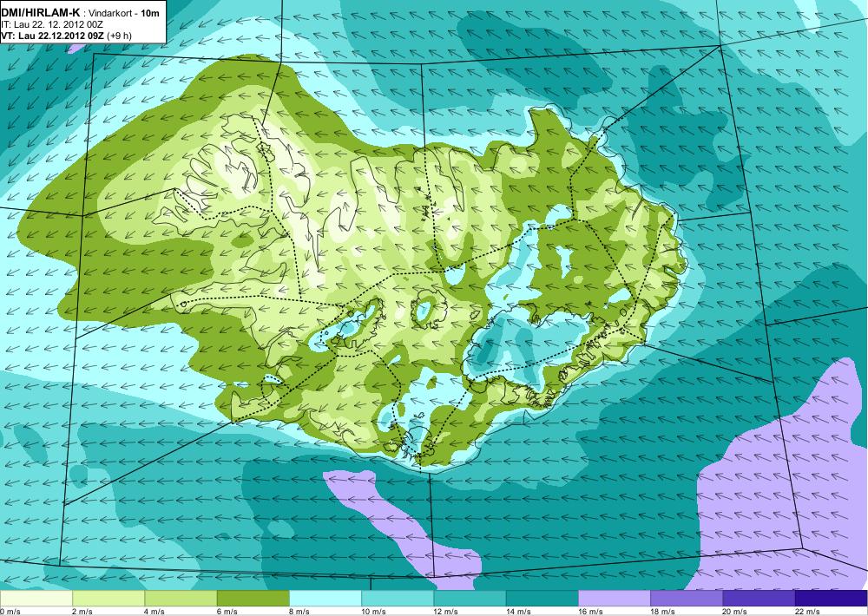Click the "22 m/s" legend label
Image resolution: width=868 pixels, height=616 pixels.
tap(807, 612)
